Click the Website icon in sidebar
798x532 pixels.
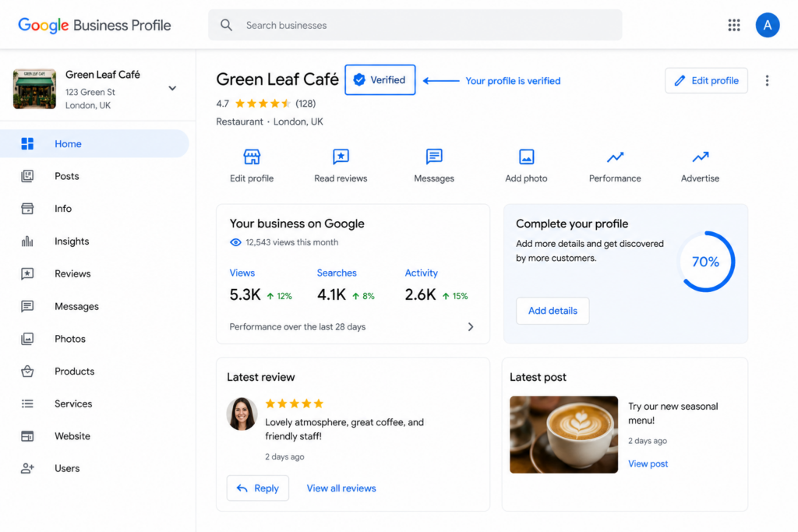tap(27, 436)
